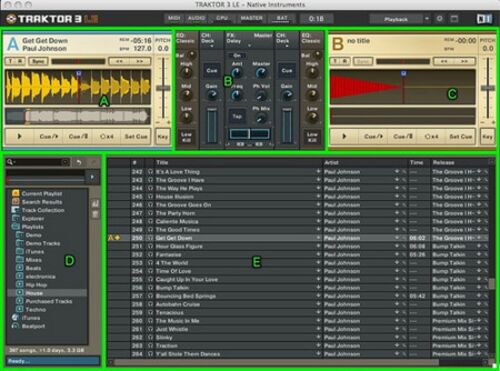Click Set Cue on Deck B

pyautogui.click(x=460, y=136)
